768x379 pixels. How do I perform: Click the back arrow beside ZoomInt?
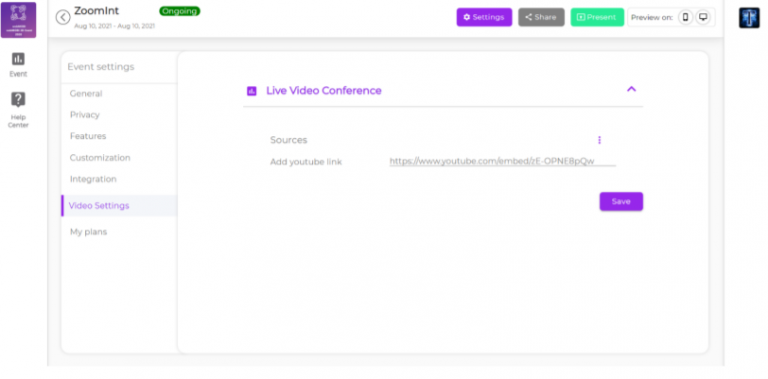(63, 17)
